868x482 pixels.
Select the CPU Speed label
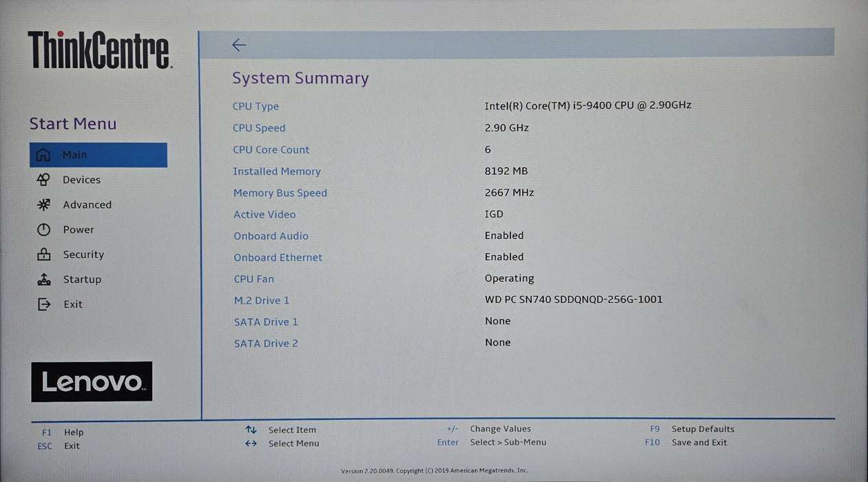[x=259, y=128]
